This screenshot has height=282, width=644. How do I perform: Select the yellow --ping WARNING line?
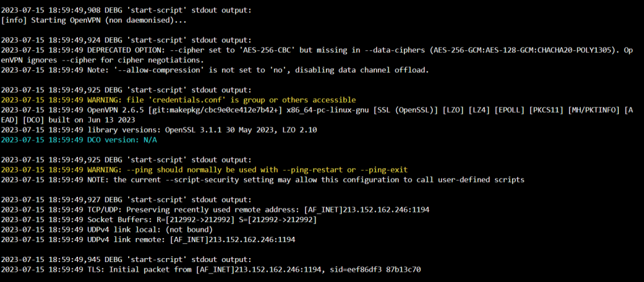(x=205, y=169)
